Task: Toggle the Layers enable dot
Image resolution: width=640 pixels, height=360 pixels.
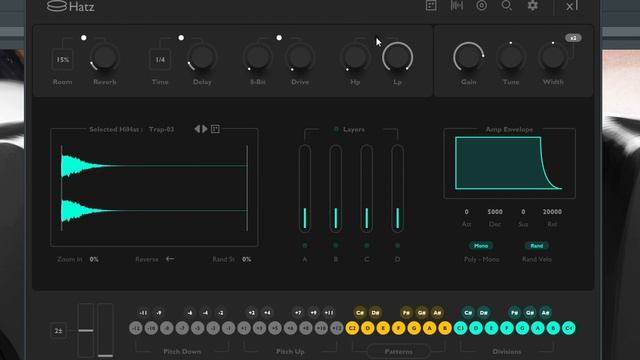Action: coord(336,129)
